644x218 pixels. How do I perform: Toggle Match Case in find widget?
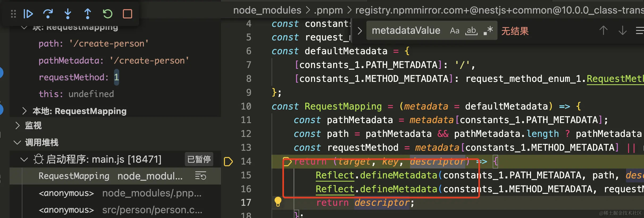(x=455, y=31)
